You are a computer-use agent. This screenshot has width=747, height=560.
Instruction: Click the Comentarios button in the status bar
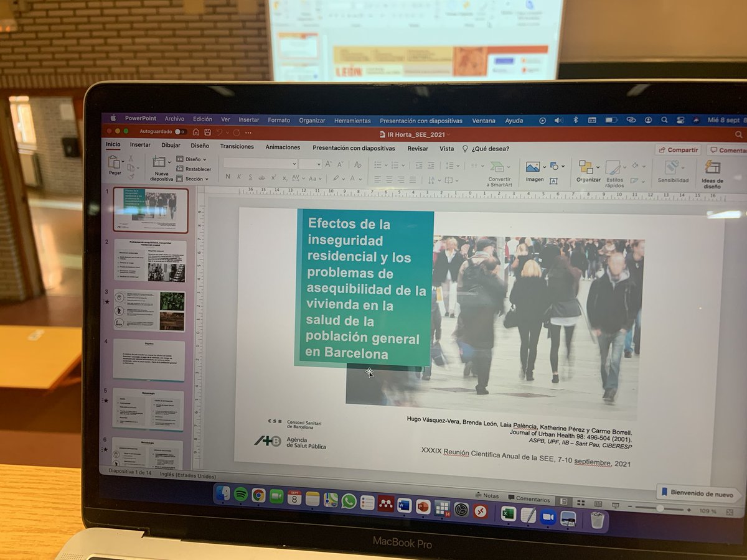530,499
